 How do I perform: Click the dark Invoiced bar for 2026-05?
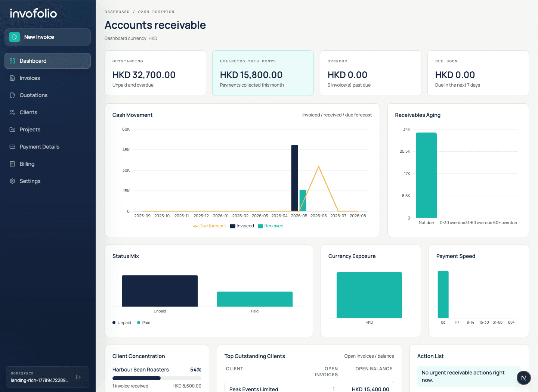tap(295, 178)
